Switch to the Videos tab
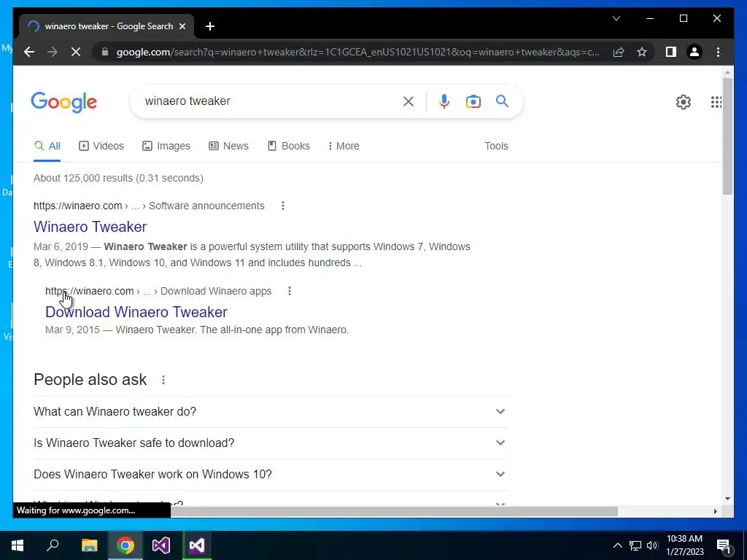Image resolution: width=747 pixels, height=560 pixels. click(x=101, y=146)
